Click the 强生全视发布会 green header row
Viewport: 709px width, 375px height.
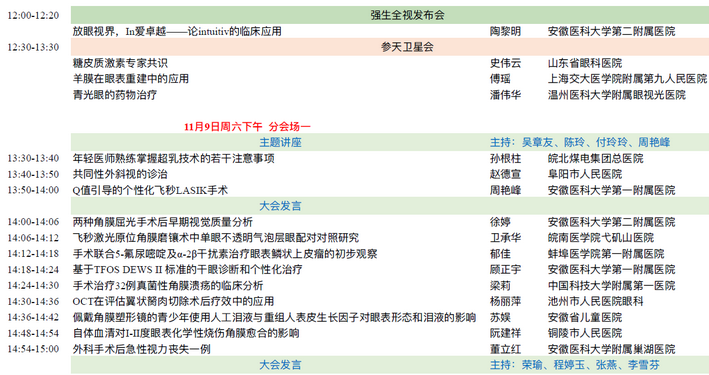(390, 15)
